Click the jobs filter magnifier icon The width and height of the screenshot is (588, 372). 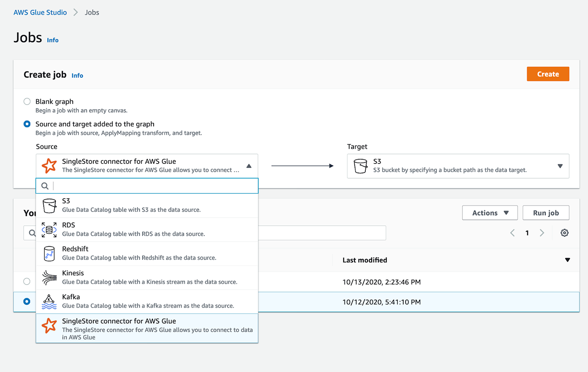pyautogui.click(x=32, y=233)
